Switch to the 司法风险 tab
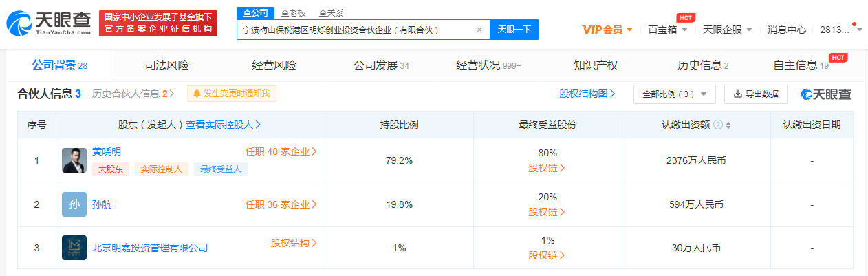Viewport: 868px width, 276px height. 166,65
